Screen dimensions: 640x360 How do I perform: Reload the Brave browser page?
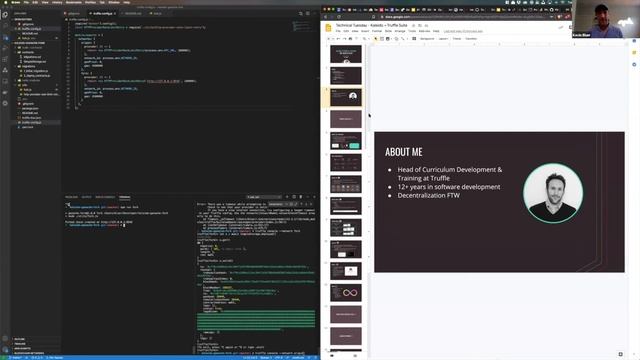pyautogui.click(x=339, y=17)
